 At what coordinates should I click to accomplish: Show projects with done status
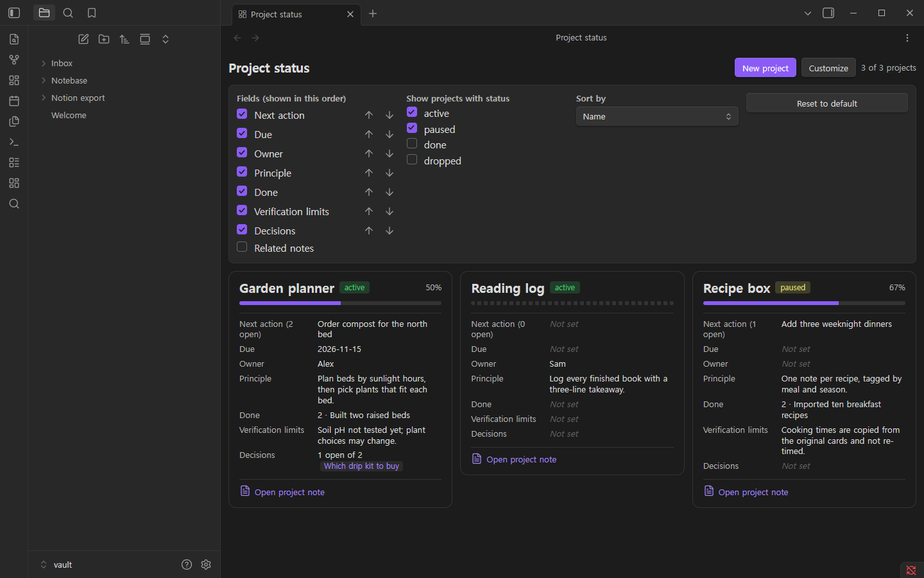coord(412,144)
